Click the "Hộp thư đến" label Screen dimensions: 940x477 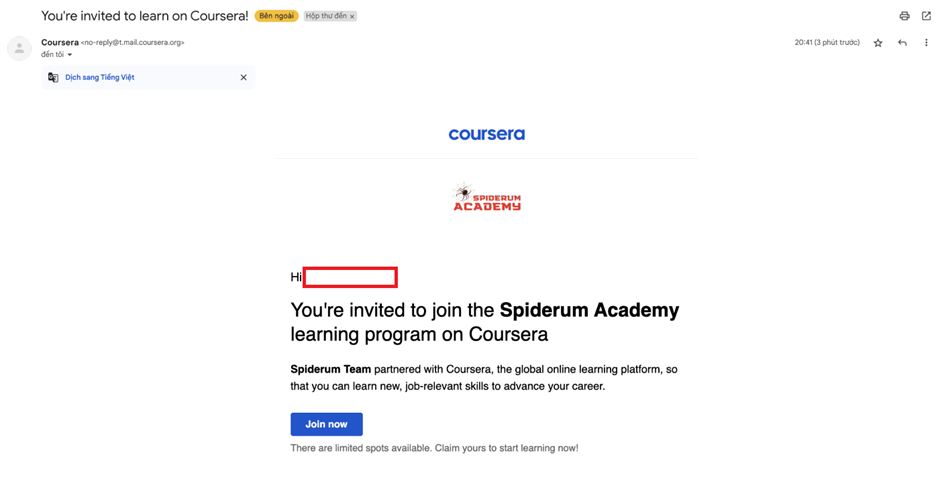click(326, 16)
